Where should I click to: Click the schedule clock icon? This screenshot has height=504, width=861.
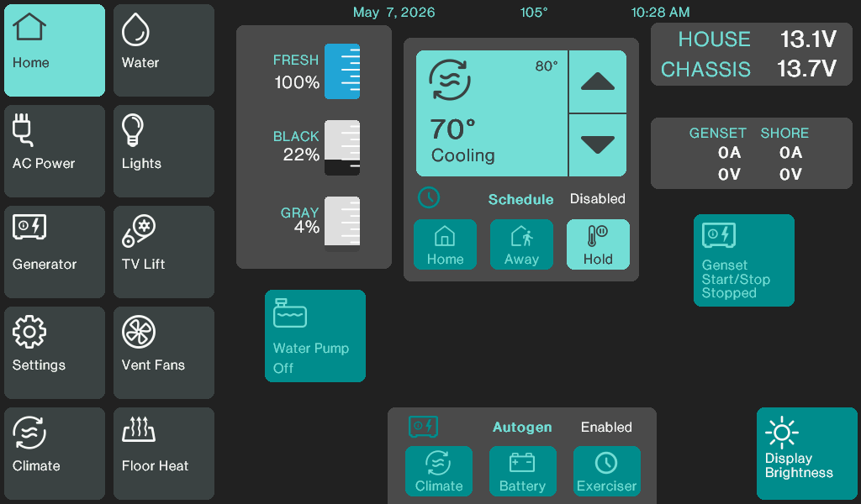(x=429, y=197)
